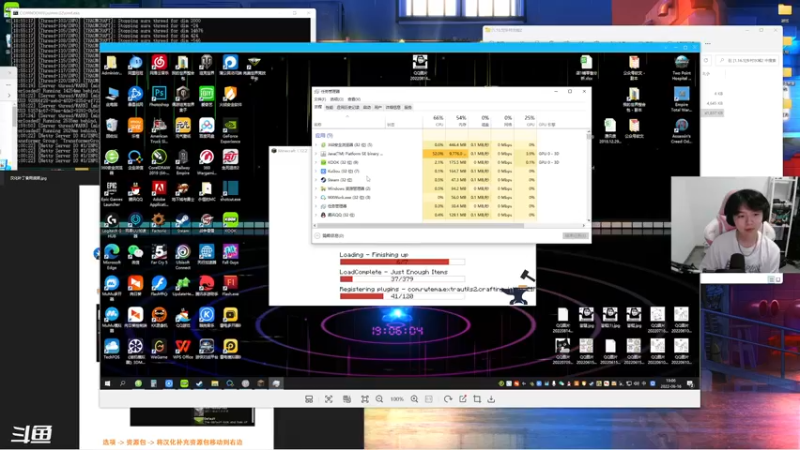Open KOOK desktop shortcut
Viewport: 800px width, 450px height.
point(230,222)
